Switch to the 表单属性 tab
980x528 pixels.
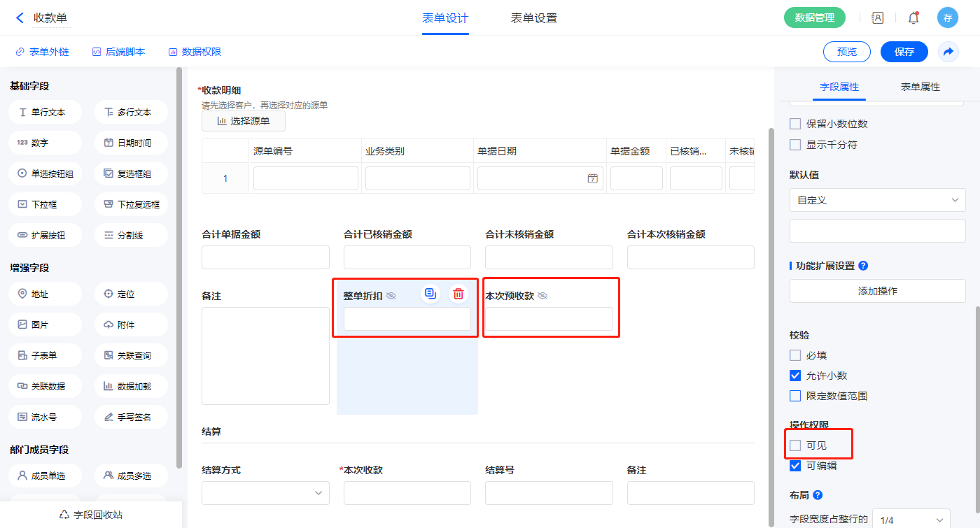point(920,87)
